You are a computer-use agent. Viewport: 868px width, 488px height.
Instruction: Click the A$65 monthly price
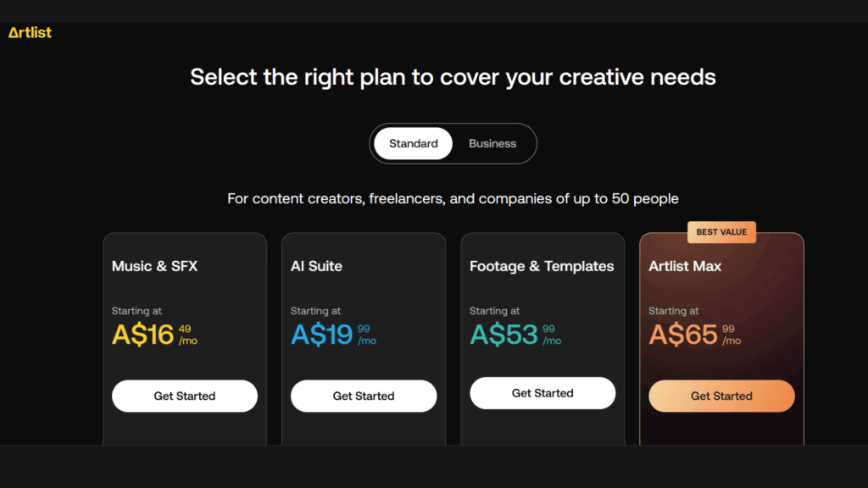click(x=695, y=334)
